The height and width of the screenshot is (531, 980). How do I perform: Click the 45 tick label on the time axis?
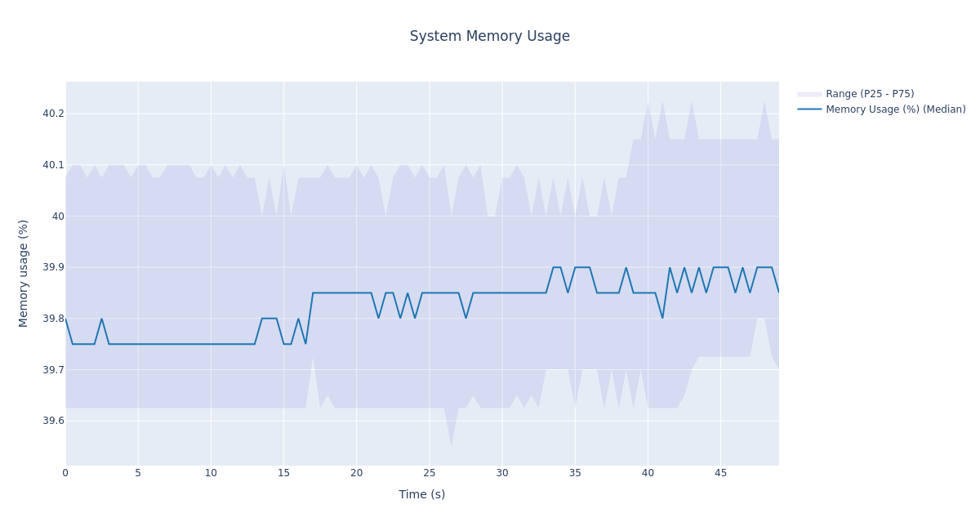tap(720, 473)
